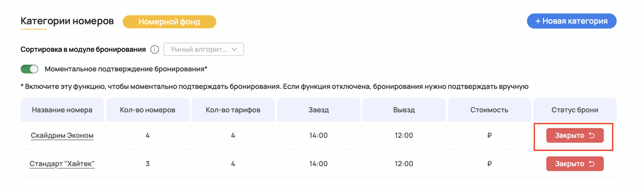The image size is (644, 186).
Task: Click the chevron arrow of sorting dropdown
Action: pyautogui.click(x=234, y=50)
